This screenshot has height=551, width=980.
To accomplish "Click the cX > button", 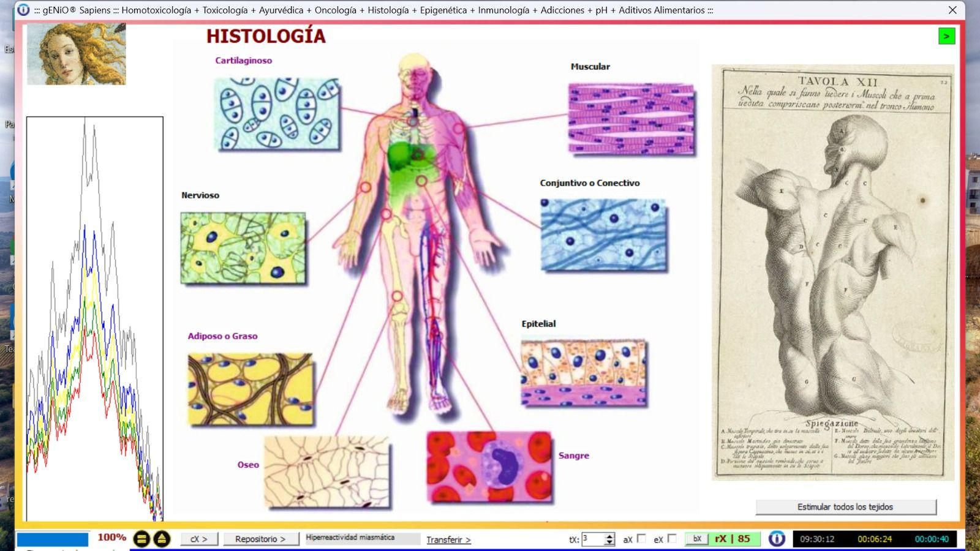I will [x=199, y=539].
